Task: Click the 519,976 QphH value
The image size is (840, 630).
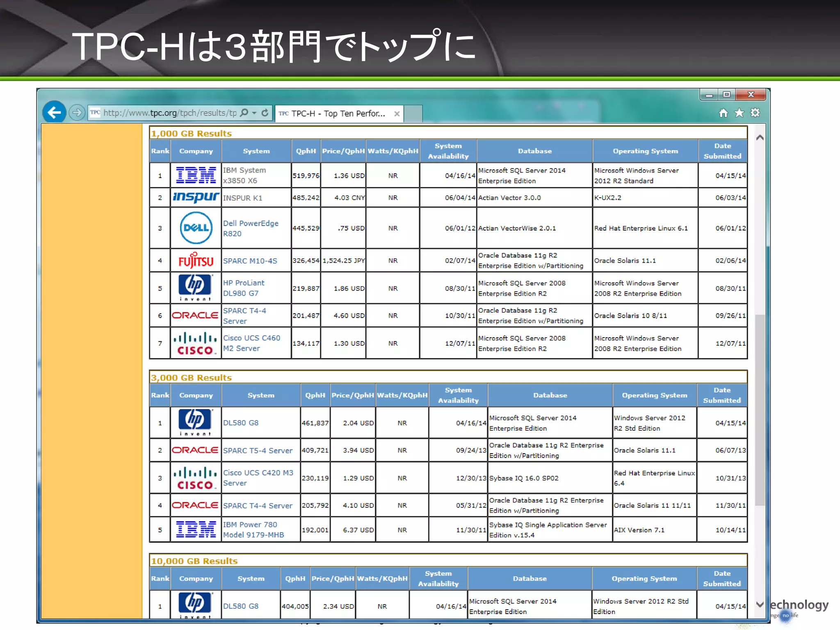Action: coord(306,176)
